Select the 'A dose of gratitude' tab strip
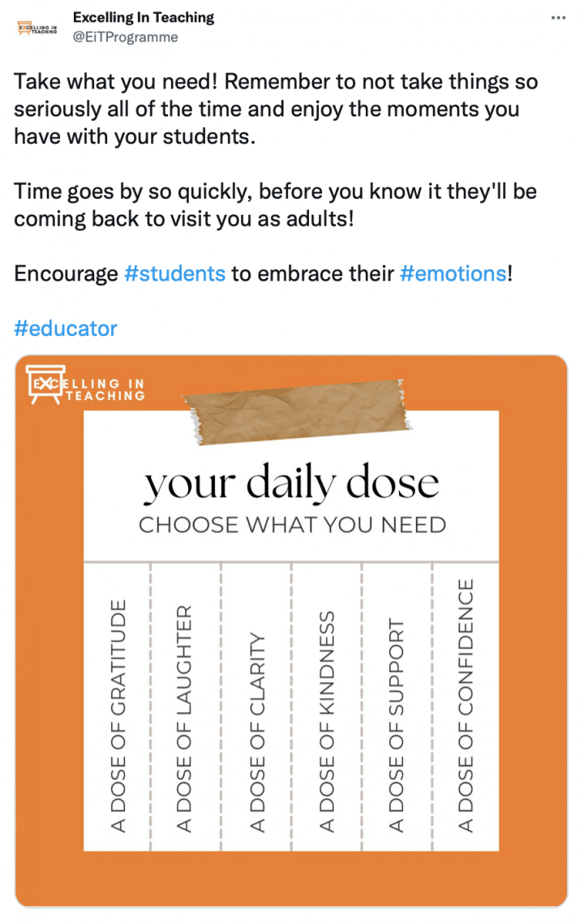 point(118,714)
